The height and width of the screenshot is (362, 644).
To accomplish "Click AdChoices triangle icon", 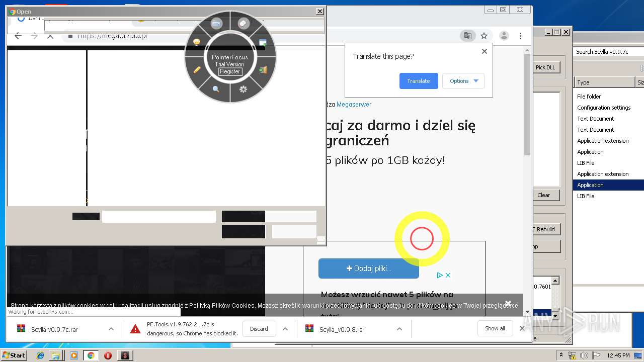I will (439, 275).
